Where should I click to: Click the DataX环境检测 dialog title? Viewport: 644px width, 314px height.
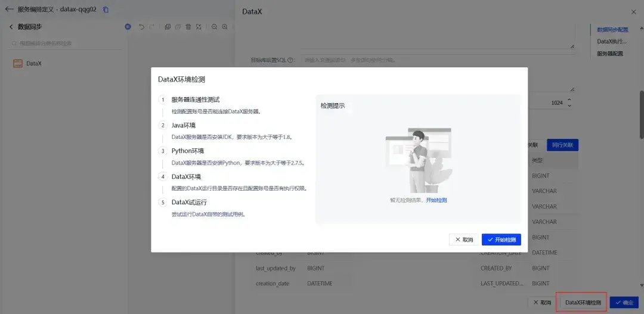[181, 80]
